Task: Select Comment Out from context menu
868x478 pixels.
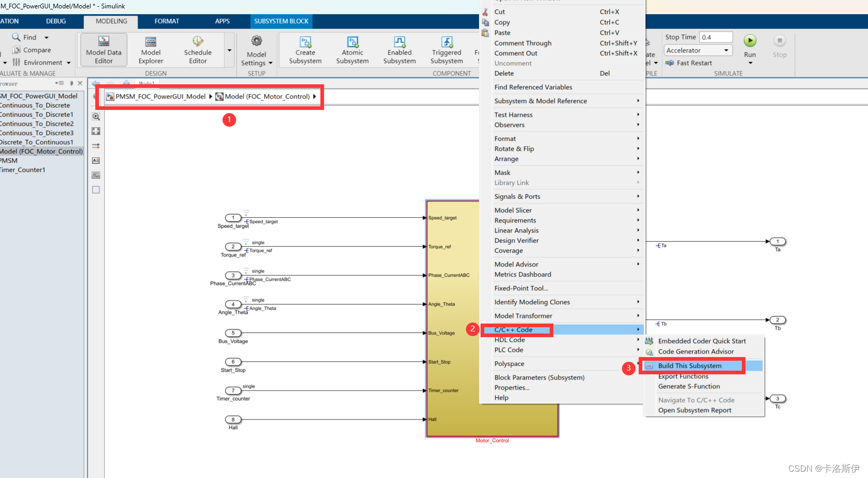Action: (x=561, y=53)
